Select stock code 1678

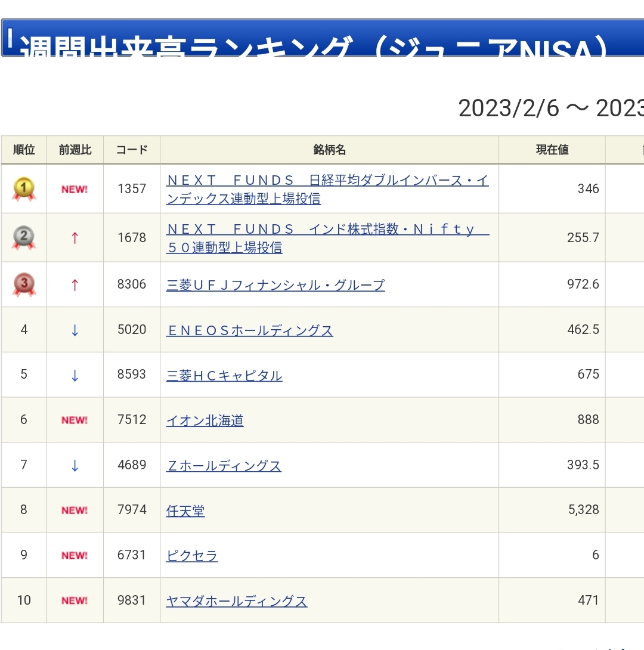point(132,238)
